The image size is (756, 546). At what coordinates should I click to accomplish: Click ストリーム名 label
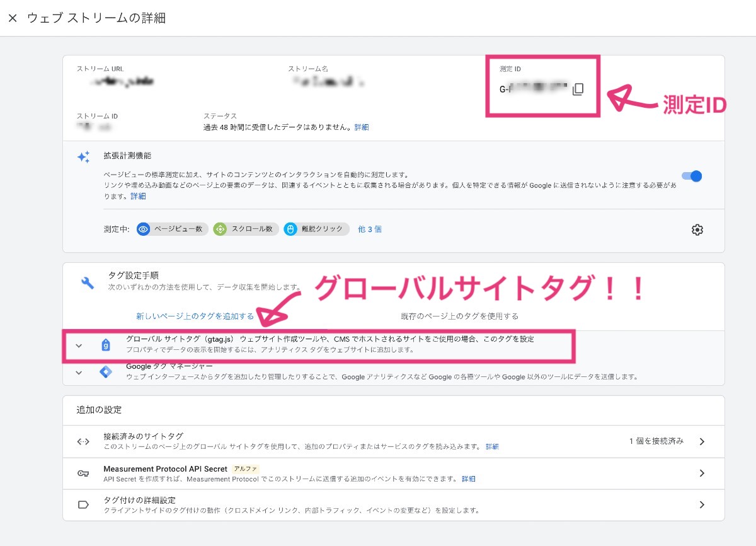click(x=308, y=69)
